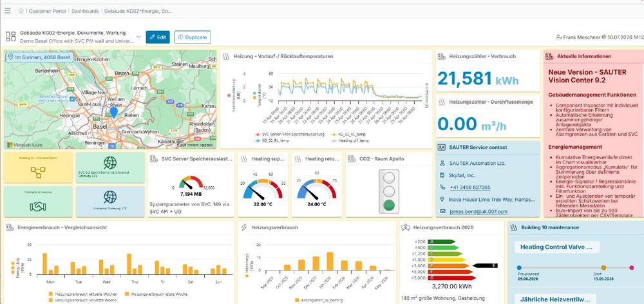Click the blue map pin in Basel
Screen dimensions: 644x304
pos(114,112)
